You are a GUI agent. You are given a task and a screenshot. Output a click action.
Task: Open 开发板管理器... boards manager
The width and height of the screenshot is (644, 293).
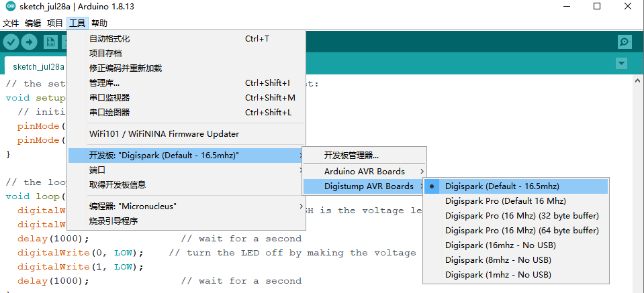(x=364, y=156)
